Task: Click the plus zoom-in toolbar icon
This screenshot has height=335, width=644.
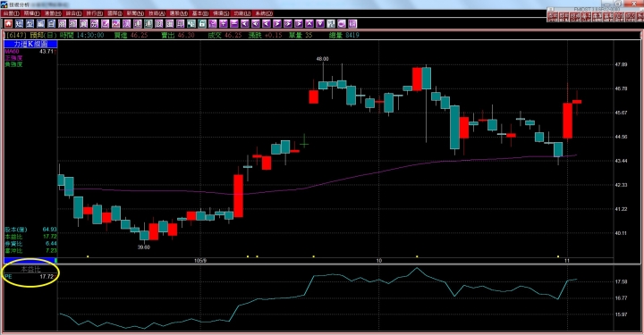Action: click(223, 23)
